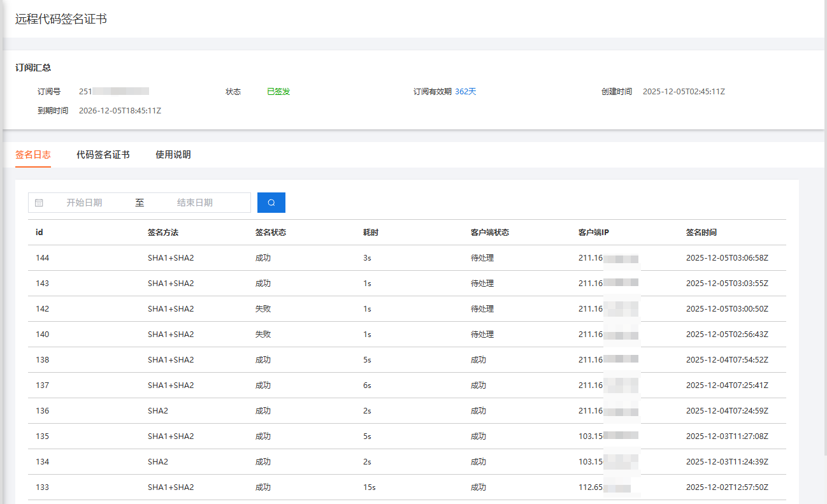Select the search icon to filter logs
The height and width of the screenshot is (504, 827).
click(271, 202)
